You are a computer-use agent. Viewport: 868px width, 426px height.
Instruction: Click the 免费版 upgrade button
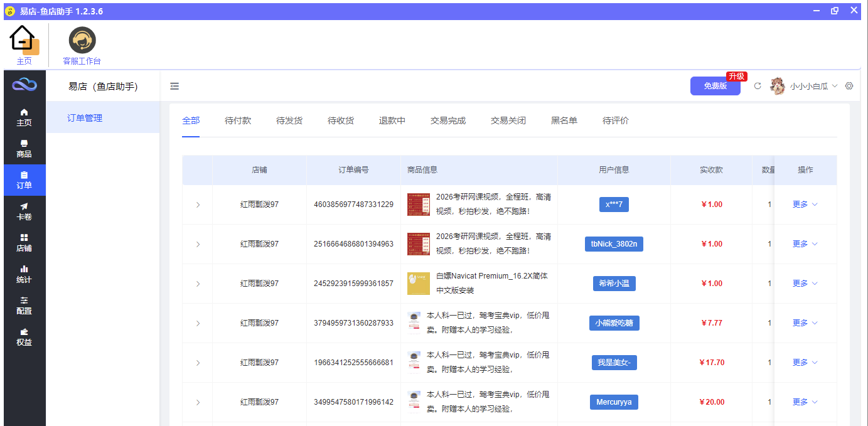click(x=715, y=86)
